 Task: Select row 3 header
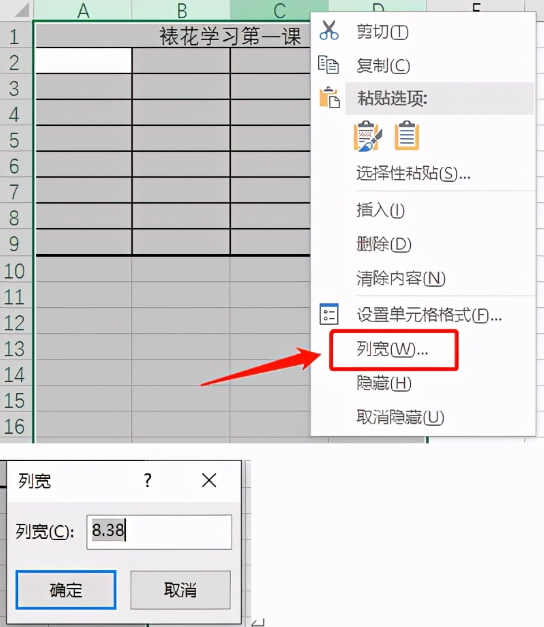14,88
